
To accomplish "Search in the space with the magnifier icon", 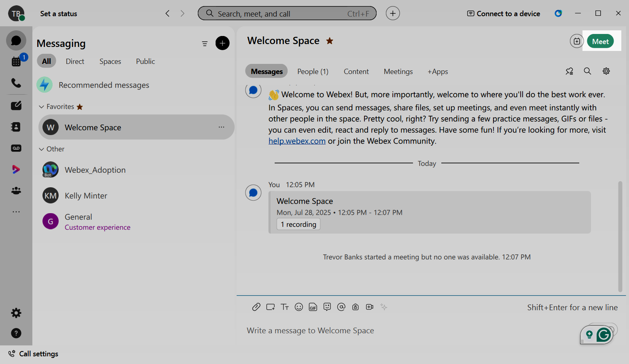I will tap(587, 71).
